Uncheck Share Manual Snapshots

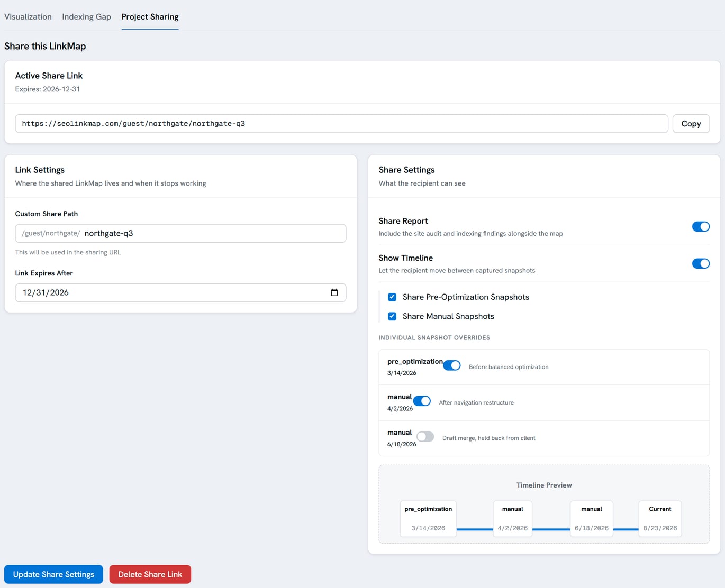(392, 316)
